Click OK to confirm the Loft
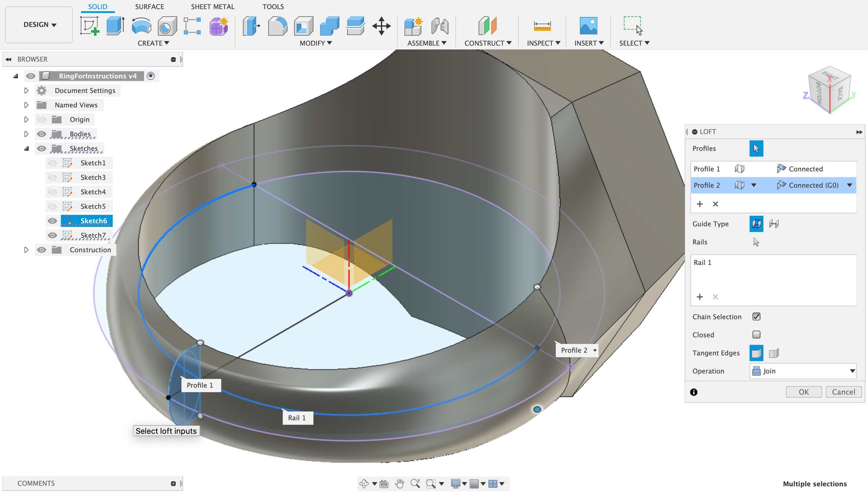Viewport: 868px width, 493px height. click(804, 392)
